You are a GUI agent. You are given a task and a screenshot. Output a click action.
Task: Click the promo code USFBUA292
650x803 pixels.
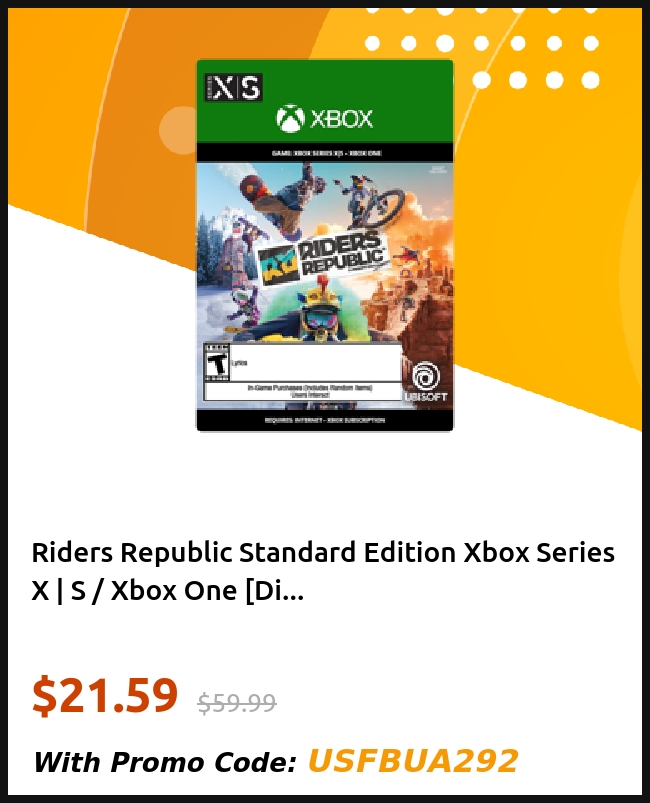coord(413,760)
